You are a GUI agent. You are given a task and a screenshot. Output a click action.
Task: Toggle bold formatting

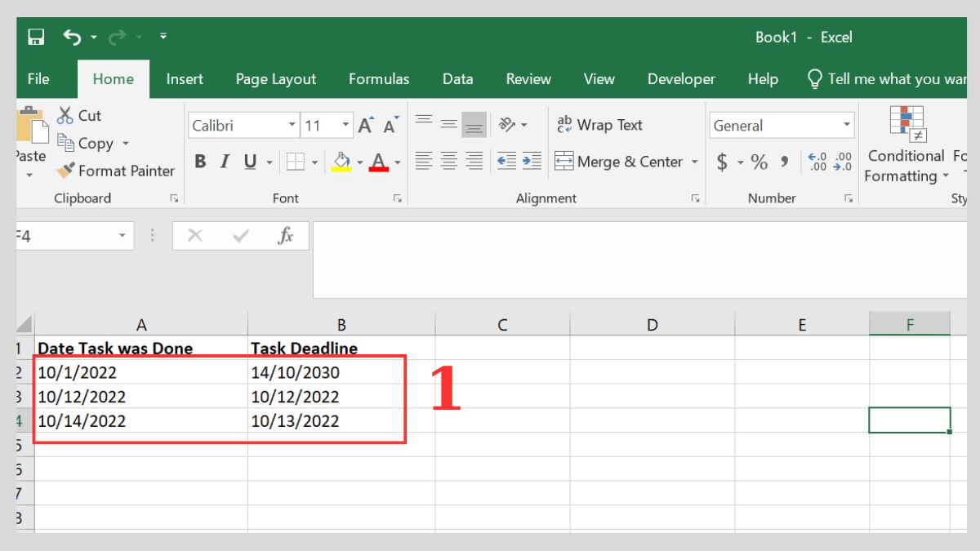(200, 162)
